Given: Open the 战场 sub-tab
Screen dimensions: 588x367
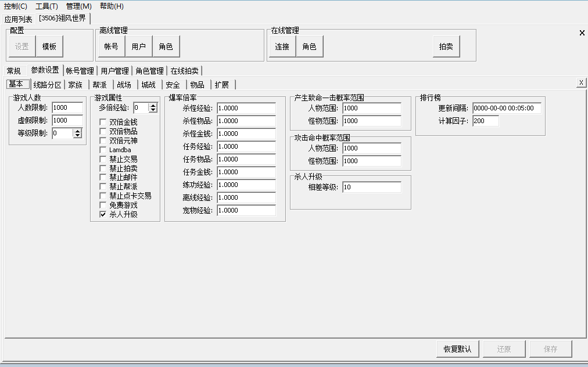Looking at the screenshot, I should (x=124, y=85).
